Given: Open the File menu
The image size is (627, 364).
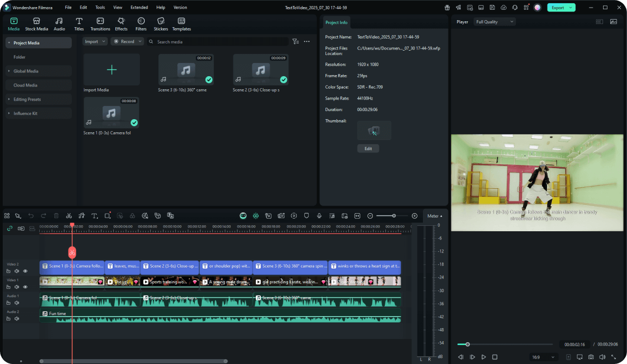Looking at the screenshot, I should click(69, 8).
